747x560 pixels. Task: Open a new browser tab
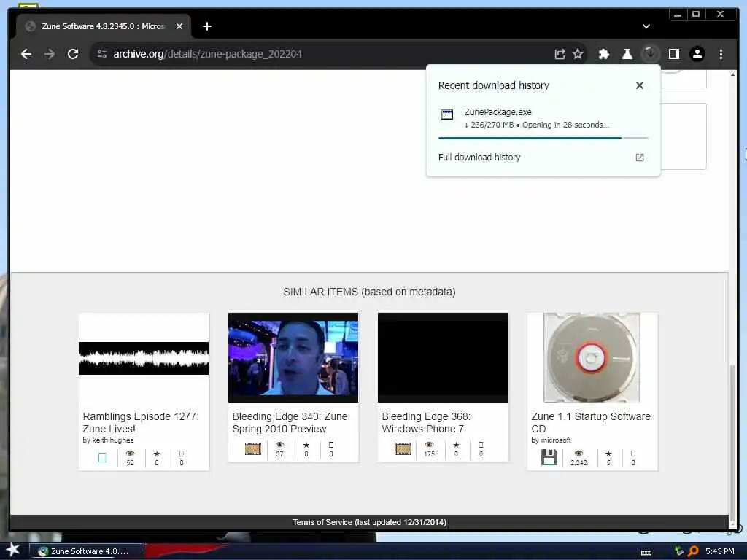click(x=206, y=26)
